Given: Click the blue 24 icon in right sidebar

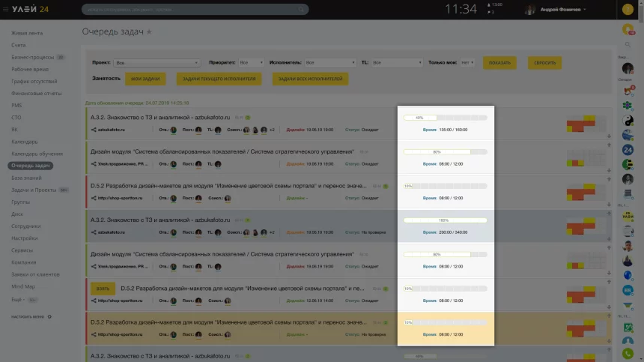Looking at the screenshot, I should tap(628, 150).
